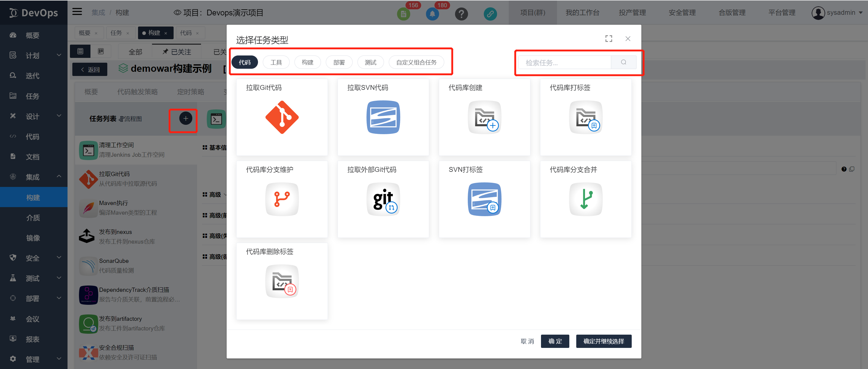
Task: Select the 代码库分支维护 branch icon
Action: (x=282, y=199)
